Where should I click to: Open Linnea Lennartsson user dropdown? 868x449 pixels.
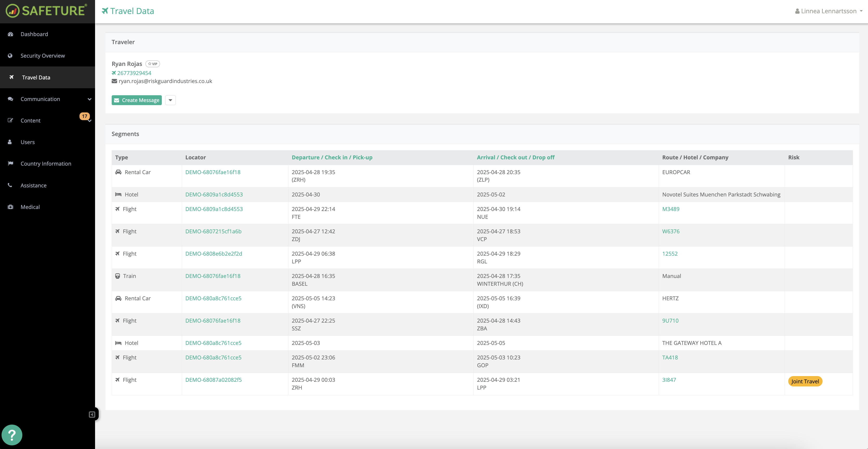point(829,11)
